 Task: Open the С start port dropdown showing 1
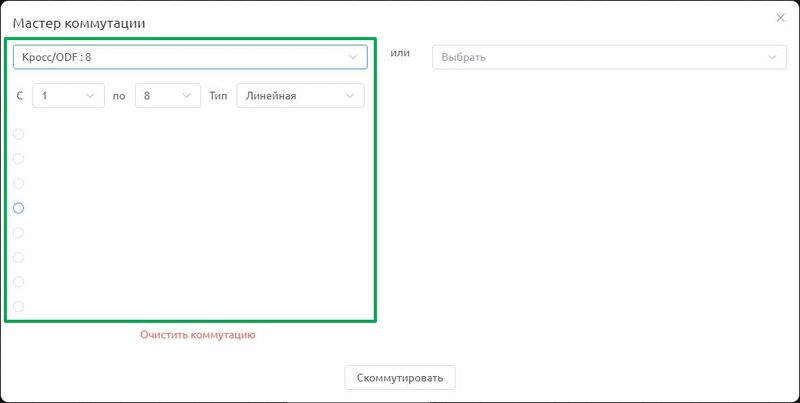point(68,95)
